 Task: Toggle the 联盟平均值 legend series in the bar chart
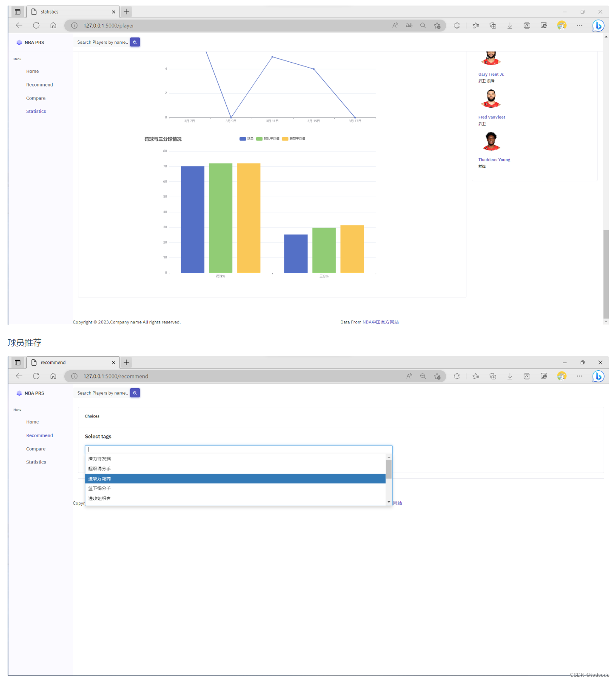coord(294,139)
